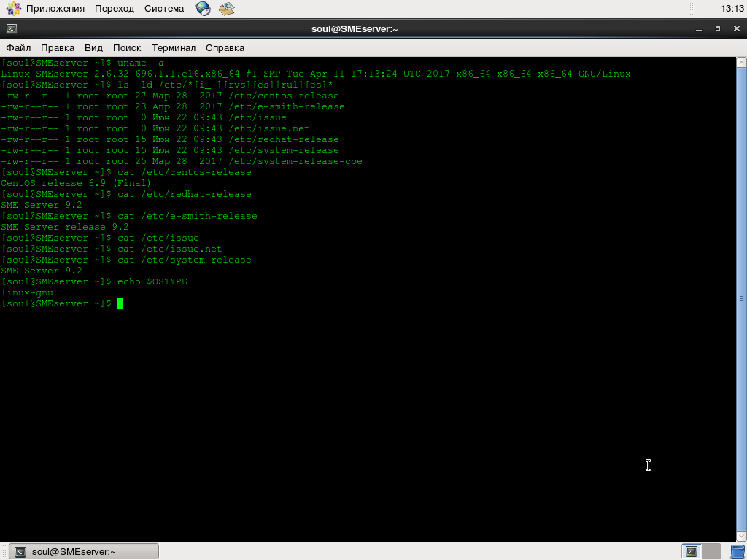The height and width of the screenshot is (560, 747).
Task: Select taskbar button soul@SMEserver:~
Action: coord(84,551)
